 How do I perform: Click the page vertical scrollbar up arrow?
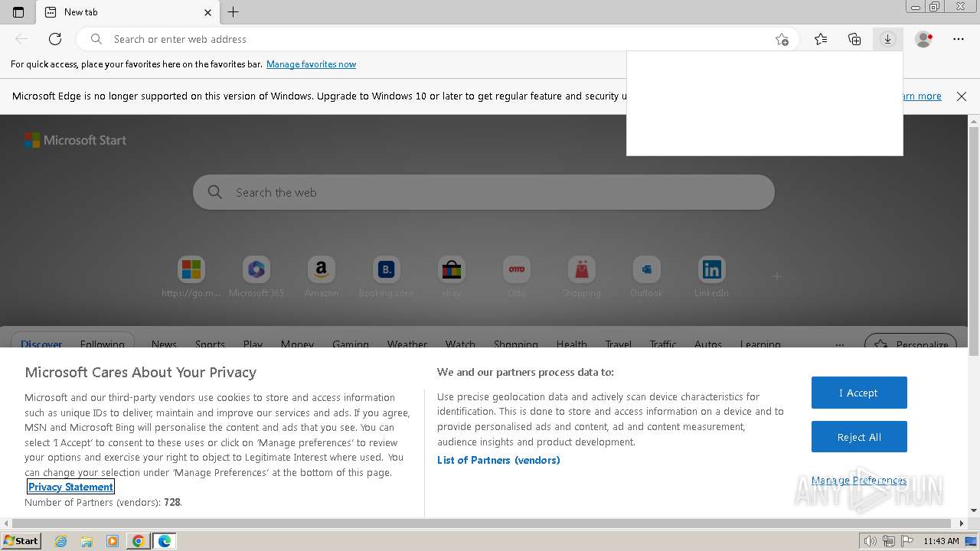click(974, 121)
